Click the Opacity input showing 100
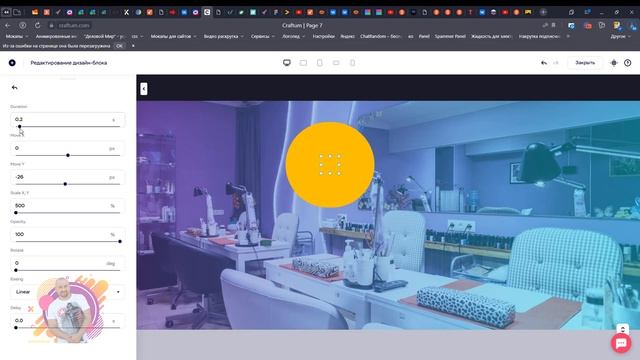 click(68, 234)
